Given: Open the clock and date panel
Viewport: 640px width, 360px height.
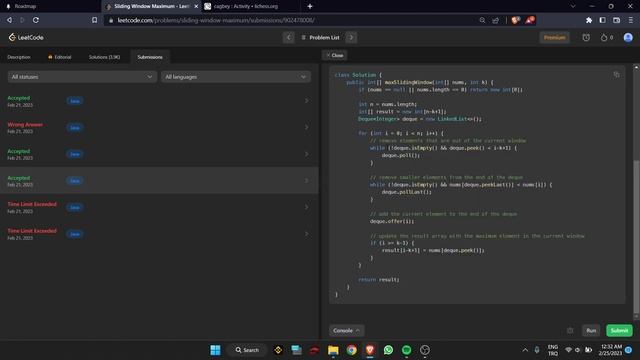Looking at the screenshot, I should tap(611, 350).
